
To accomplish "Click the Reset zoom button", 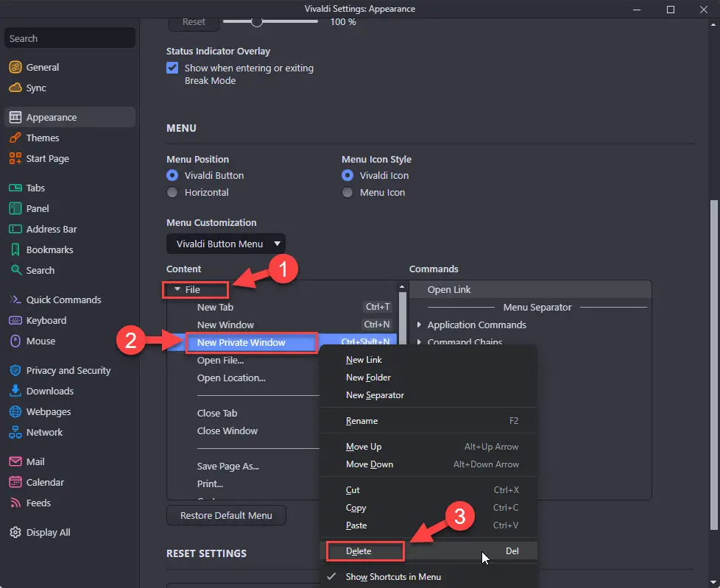I will [194, 23].
